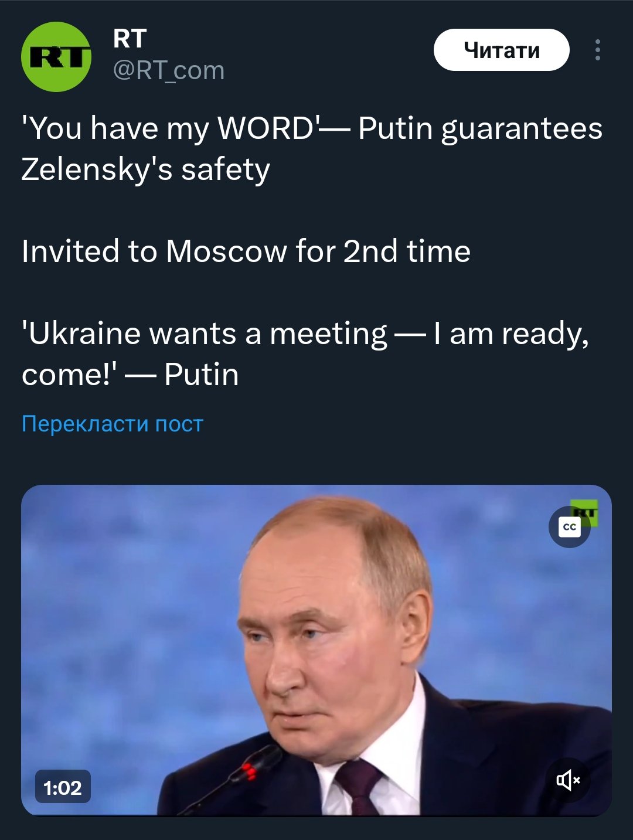The width and height of the screenshot is (633, 840).
Task: Open the RT display name profile
Action: (130, 39)
